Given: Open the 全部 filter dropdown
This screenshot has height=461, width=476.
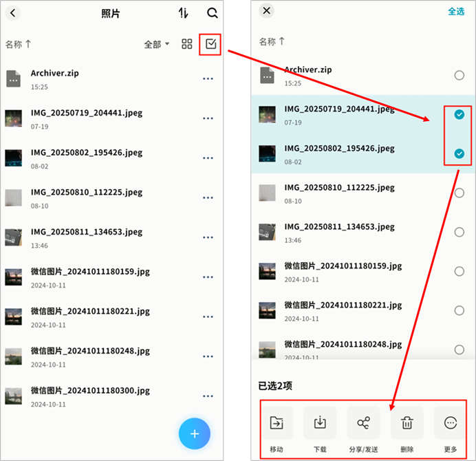Looking at the screenshot, I should click(157, 45).
